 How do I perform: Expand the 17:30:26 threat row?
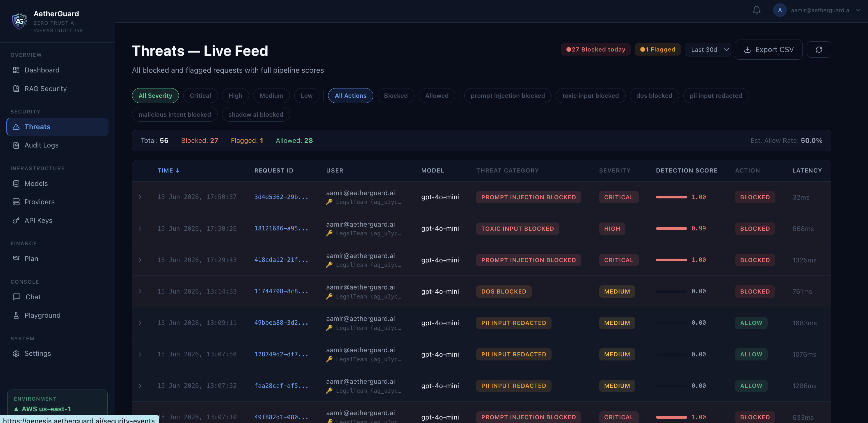coord(140,229)
